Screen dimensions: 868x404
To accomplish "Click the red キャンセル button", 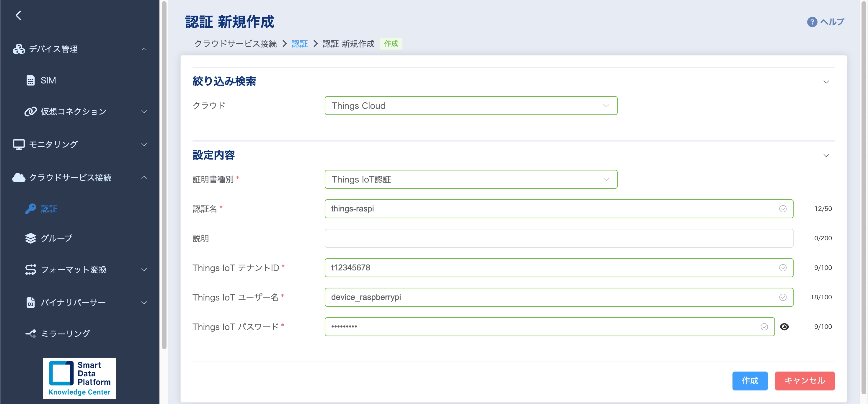I will tap(805, 381).
